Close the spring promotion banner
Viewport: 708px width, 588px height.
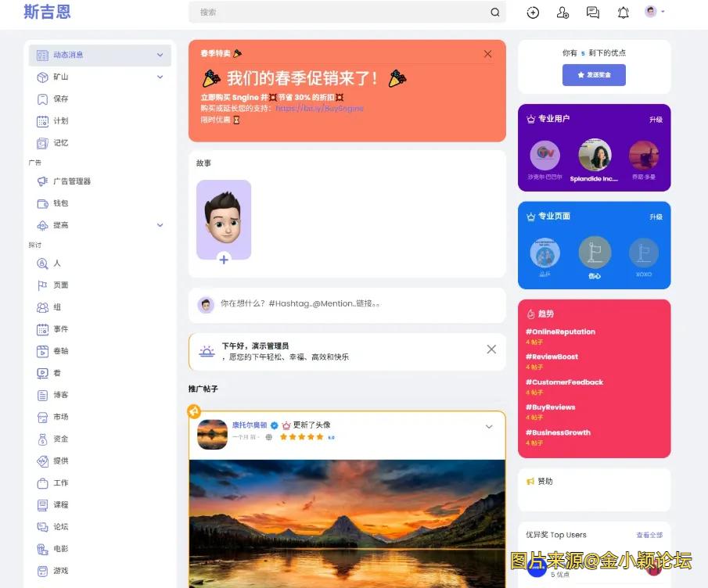click(488, 54)
